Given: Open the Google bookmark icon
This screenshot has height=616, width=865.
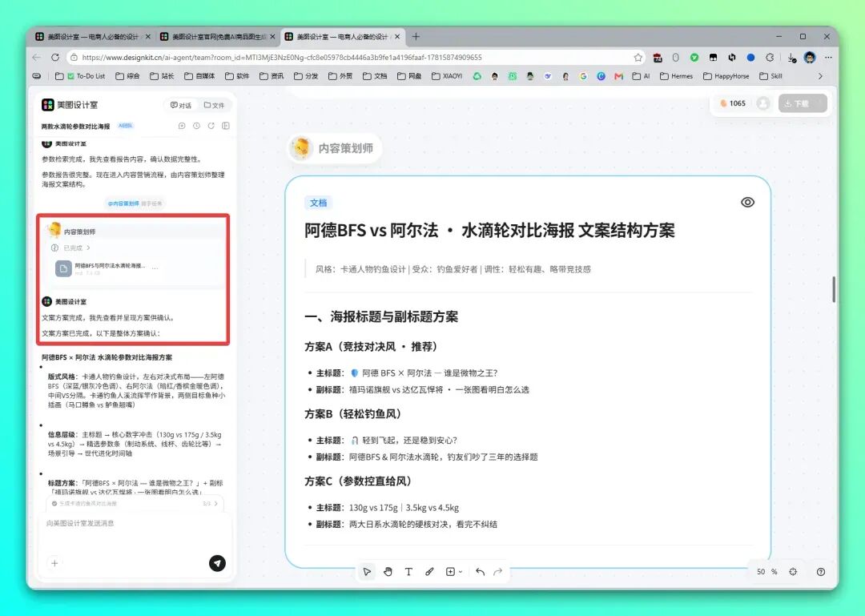Looking at the screenshot, I should (583, 76).
